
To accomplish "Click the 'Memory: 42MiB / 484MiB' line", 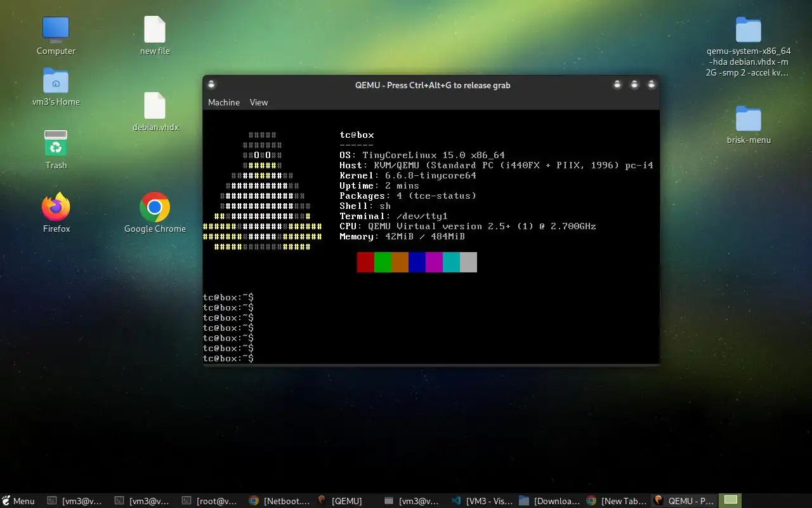I will pyautogui.click(x=402, y=236).
